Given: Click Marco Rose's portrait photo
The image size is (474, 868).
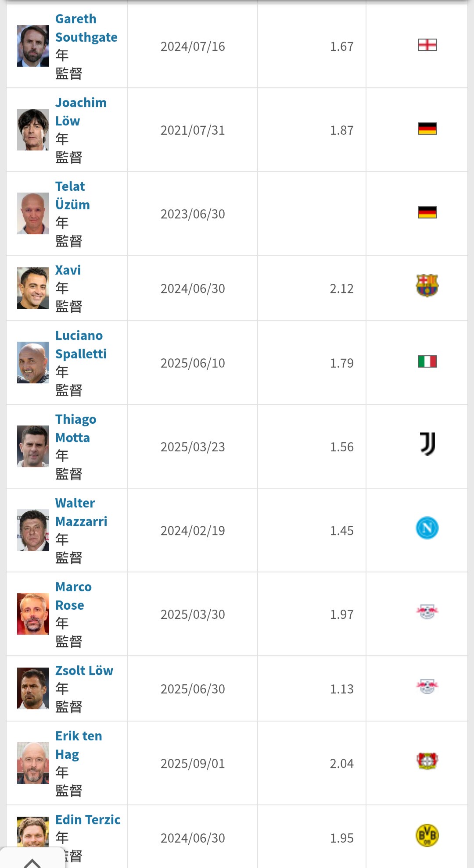Looking at the screenshot, I should pyautogui.click(x=33, y=614).
